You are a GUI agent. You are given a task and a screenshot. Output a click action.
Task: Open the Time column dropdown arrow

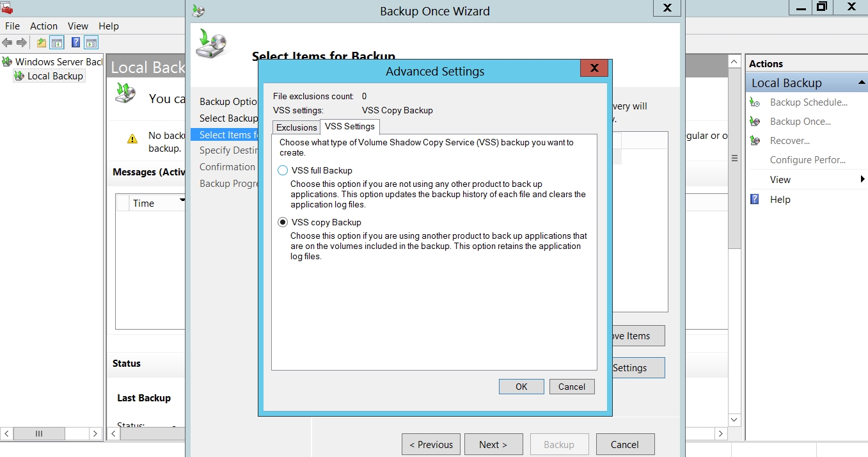coord(182,202)
